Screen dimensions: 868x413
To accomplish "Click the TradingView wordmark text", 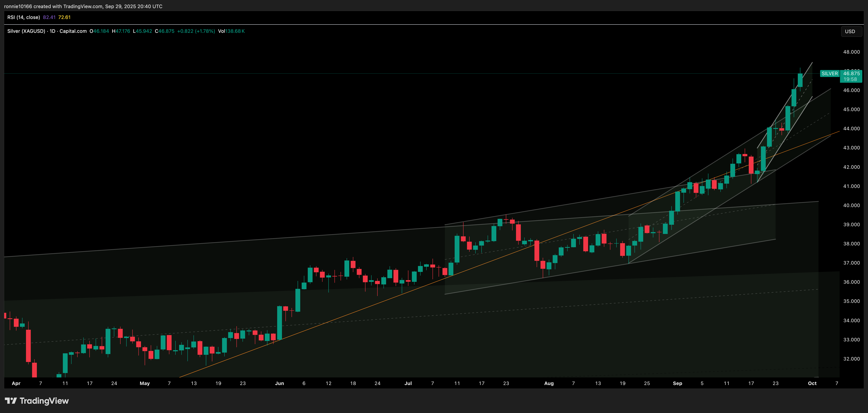I will 44,400.
